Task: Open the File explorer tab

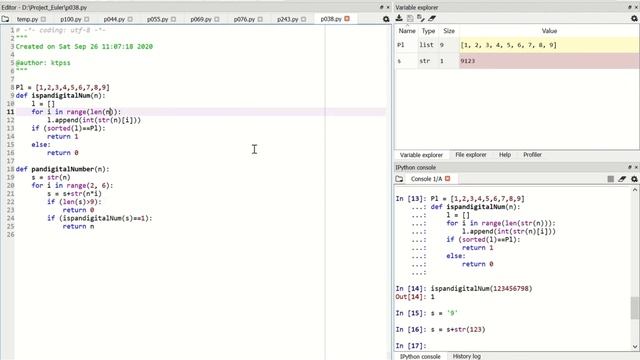Action: 471,155
